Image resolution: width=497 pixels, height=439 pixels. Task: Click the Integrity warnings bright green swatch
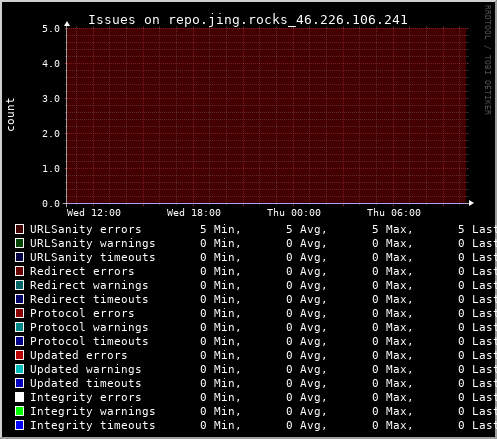click(x=19, y=411)
